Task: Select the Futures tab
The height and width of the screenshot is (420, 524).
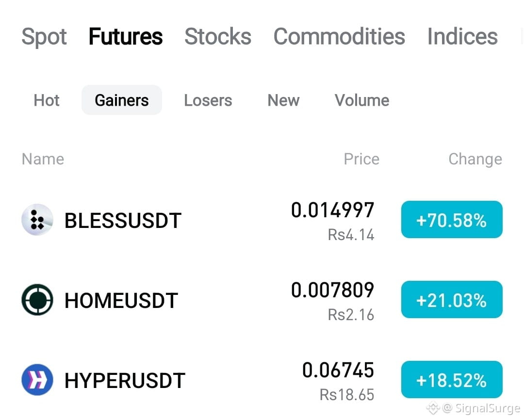Action: coord(126,36)
